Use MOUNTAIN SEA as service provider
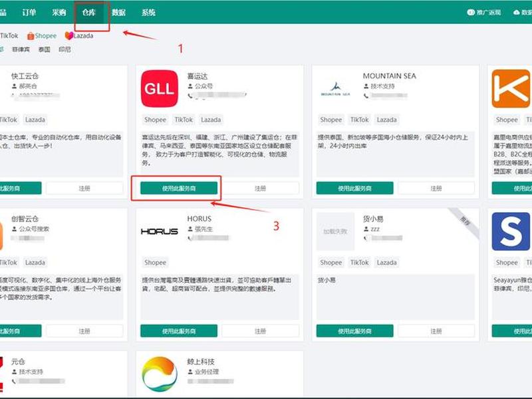 tap(354, 188)
